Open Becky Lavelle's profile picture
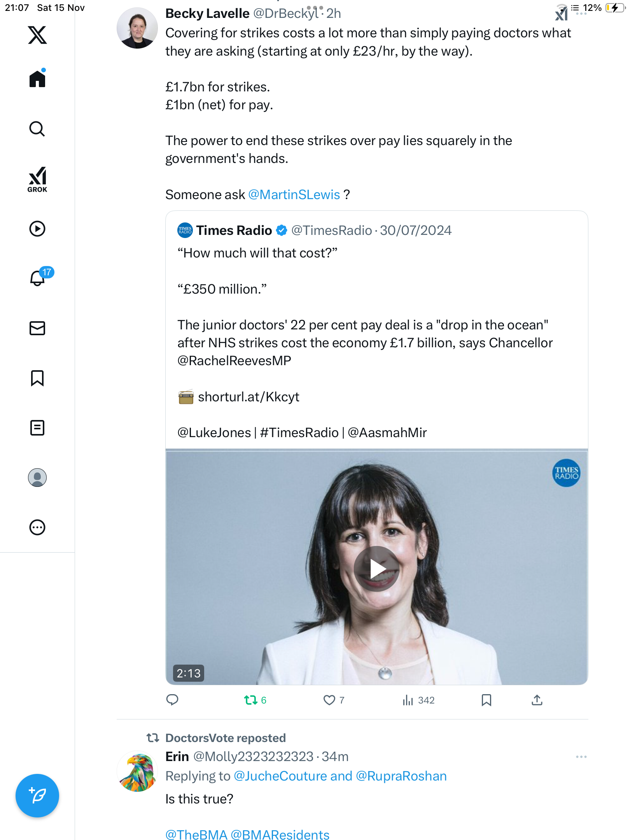The image size is (630, 840). click(137, 28)
